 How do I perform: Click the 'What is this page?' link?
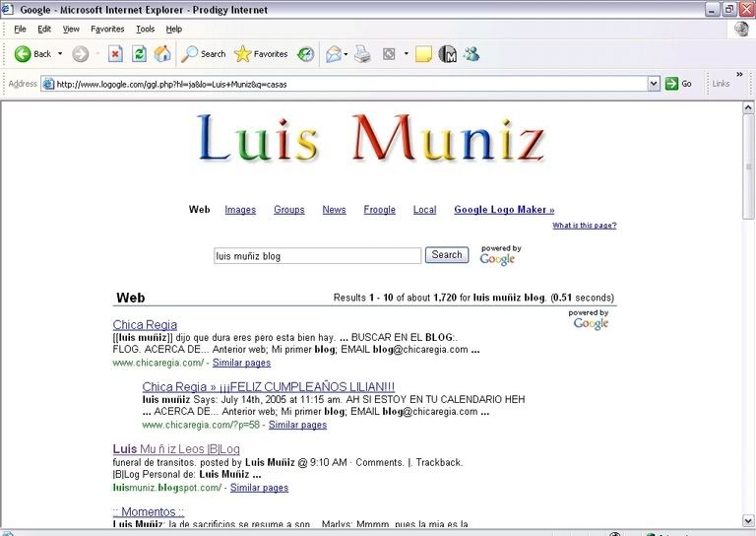(x=585, y=226)
